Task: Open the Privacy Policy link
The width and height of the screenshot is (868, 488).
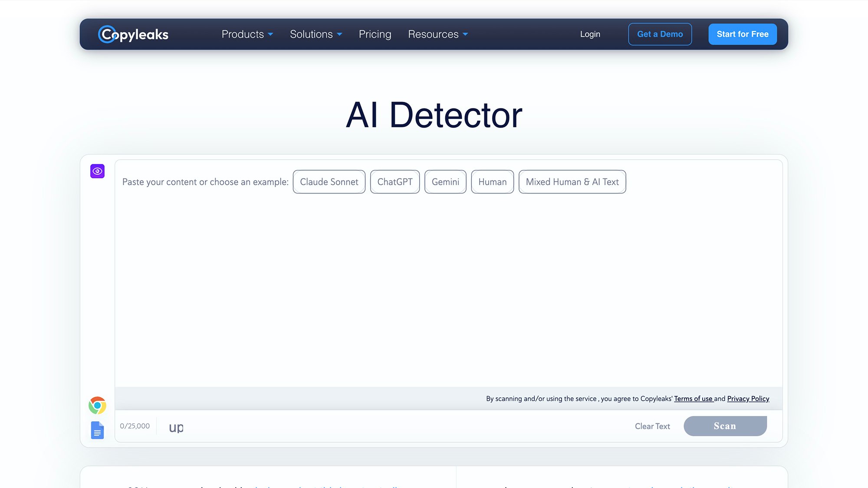Action: point(748,399)
